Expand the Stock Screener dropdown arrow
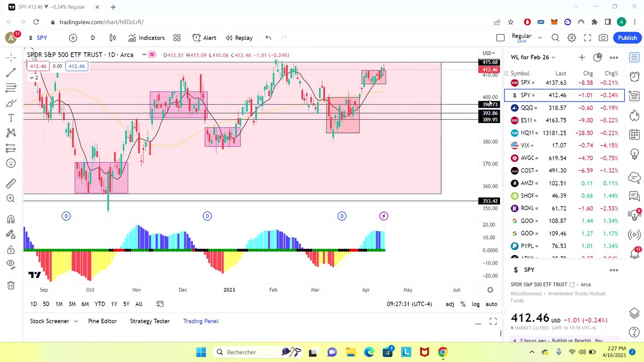This screenshot has height=362, width=644. pos(76,321)
